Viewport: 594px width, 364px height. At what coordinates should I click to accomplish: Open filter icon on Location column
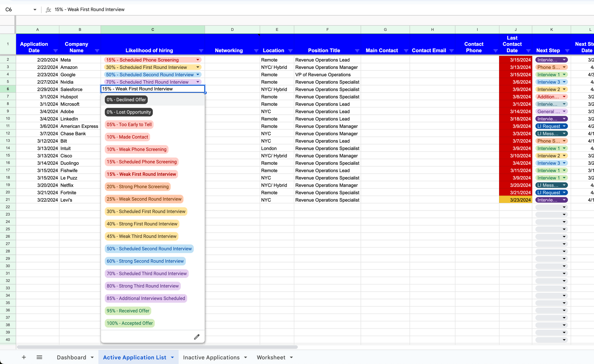click(291, 51)
